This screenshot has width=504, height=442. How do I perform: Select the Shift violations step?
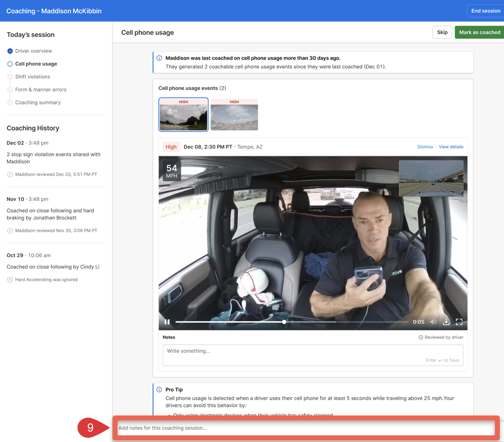[33, 77]
